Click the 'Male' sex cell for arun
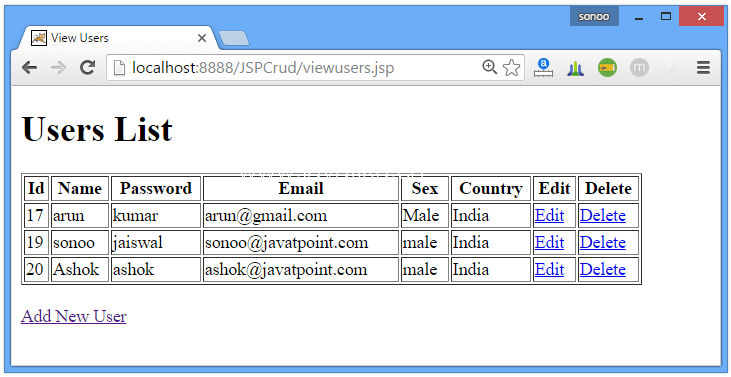Viewport: 731px width, 377px height. click(x=425, y=215)
